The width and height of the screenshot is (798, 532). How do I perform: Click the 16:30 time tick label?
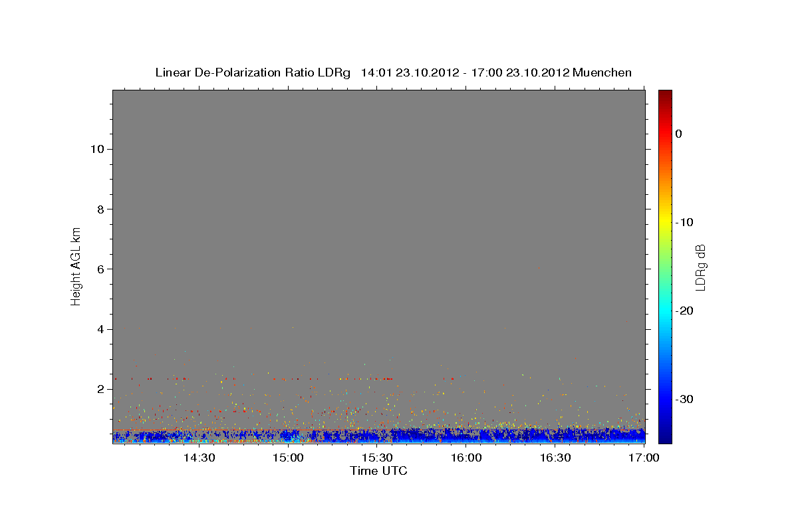pos(555,458)
